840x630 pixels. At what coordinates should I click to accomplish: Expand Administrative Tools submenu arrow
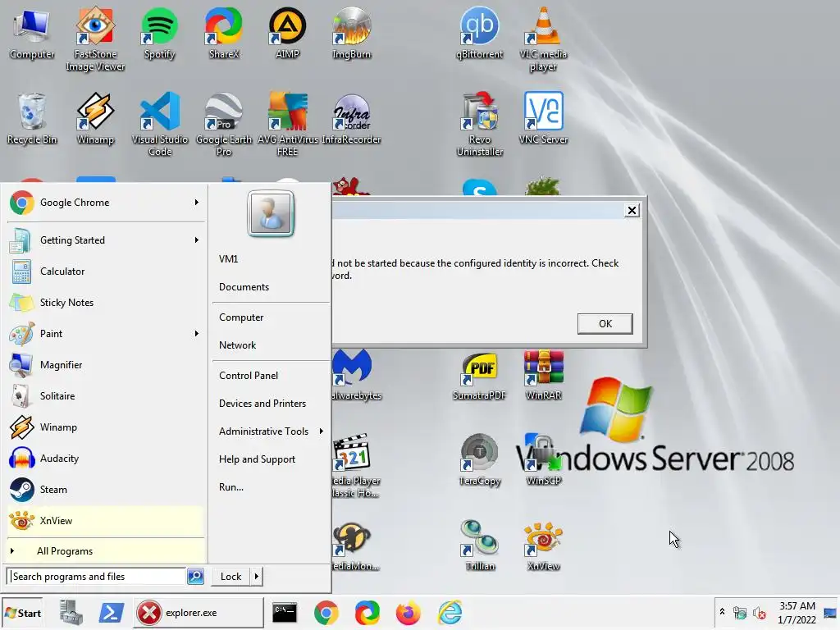tap(321, 431)
